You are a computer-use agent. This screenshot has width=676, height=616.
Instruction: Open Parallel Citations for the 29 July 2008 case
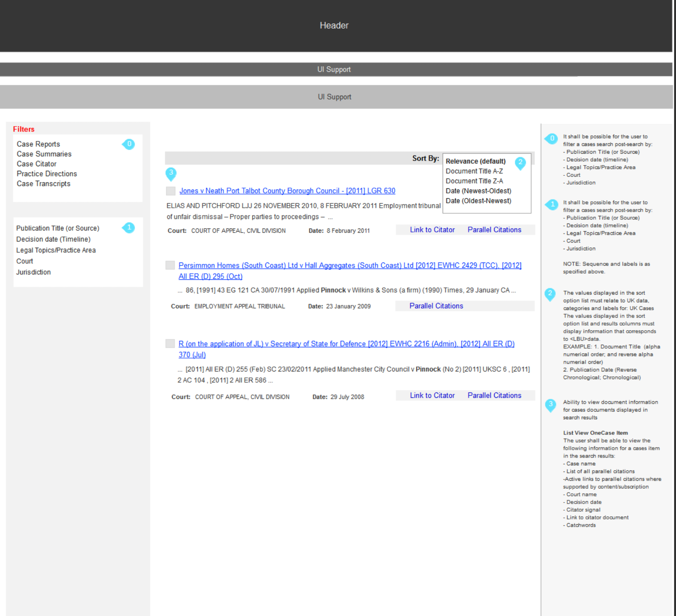(x=494, y=395)
